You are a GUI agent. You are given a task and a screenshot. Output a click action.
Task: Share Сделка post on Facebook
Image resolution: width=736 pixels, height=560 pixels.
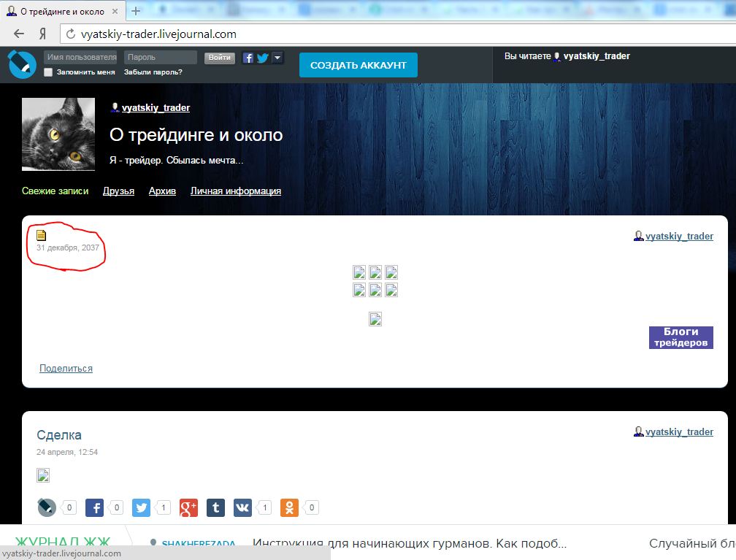94,507
